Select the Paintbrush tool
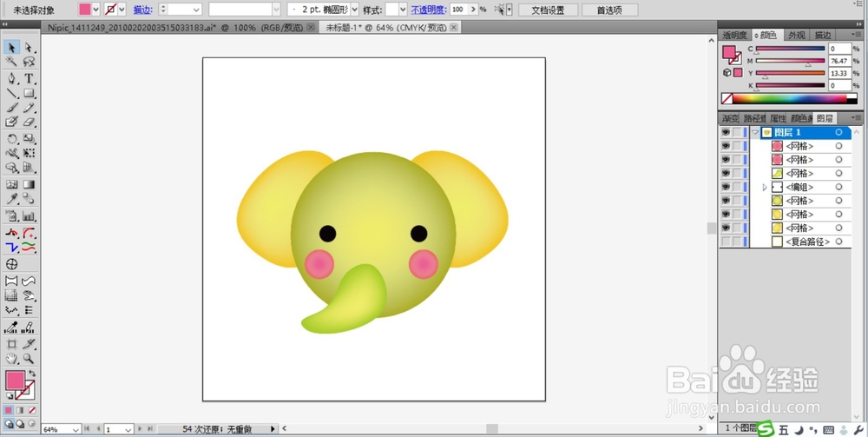Image resolution: width=868 pixels, height=437 pixels. 11,108
